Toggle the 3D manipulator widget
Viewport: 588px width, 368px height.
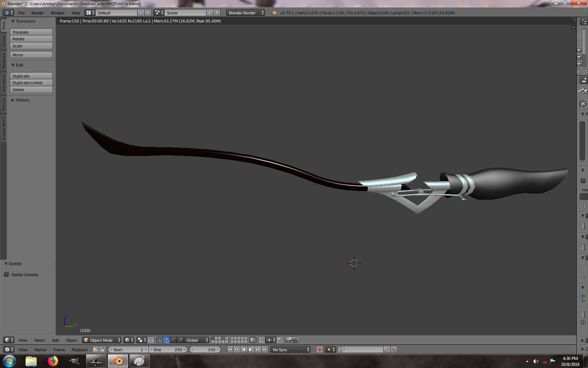pyautogui.click(x=159, y=340)
